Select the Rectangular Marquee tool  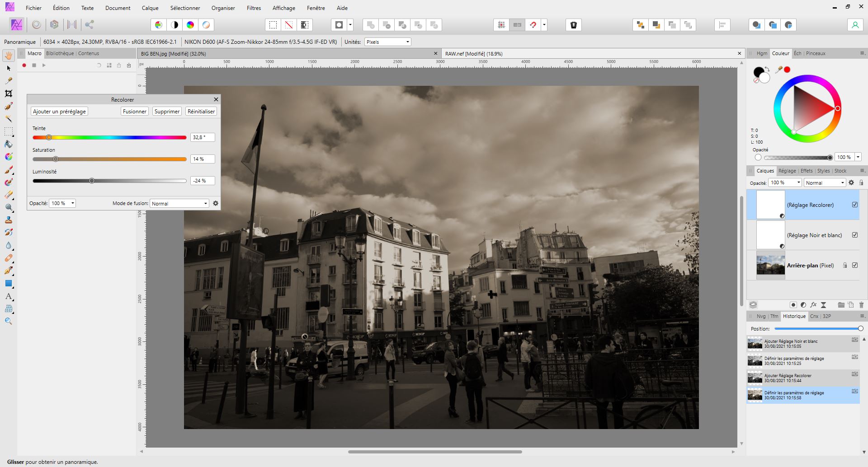(9, 132)
